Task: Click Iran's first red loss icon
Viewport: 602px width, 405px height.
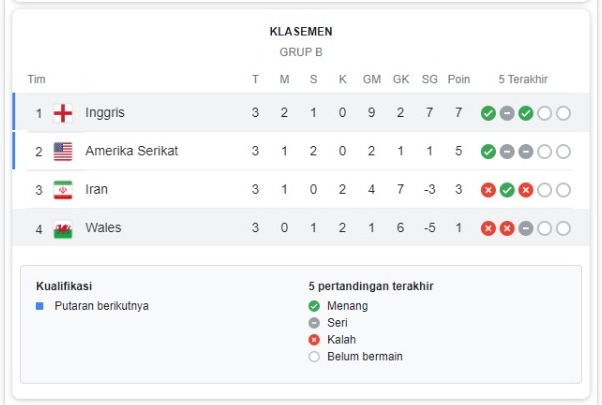Action: pyautogui.click(x=488, y=190)
